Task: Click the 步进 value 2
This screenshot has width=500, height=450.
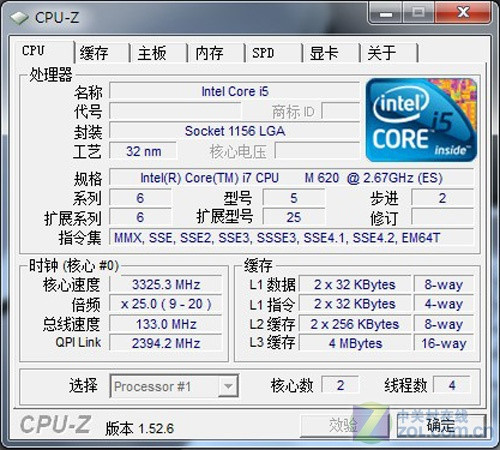Action: [443, 198]
